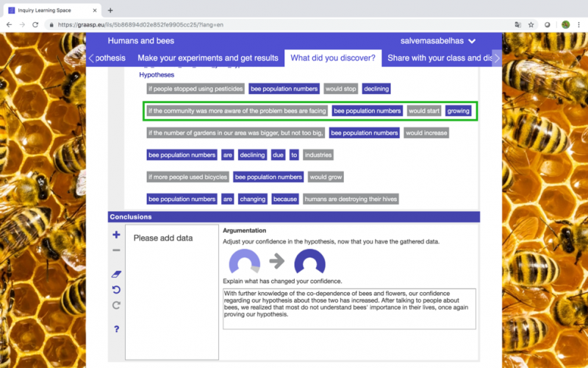Switch to Make your experiments and get results tab

208,58
